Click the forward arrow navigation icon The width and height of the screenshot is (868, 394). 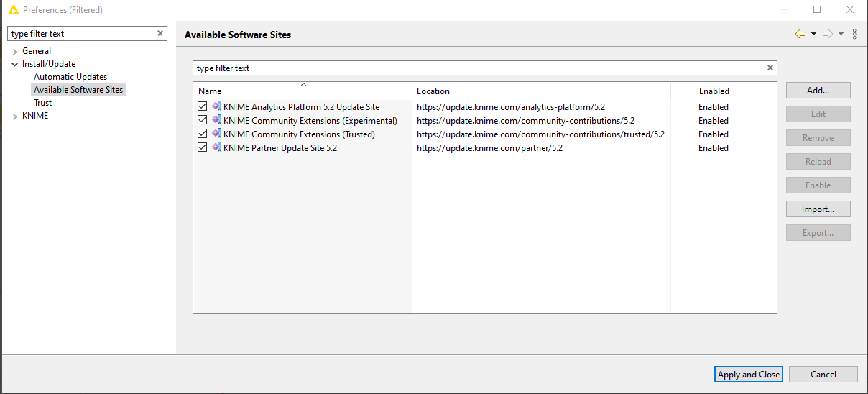[828, 34]
